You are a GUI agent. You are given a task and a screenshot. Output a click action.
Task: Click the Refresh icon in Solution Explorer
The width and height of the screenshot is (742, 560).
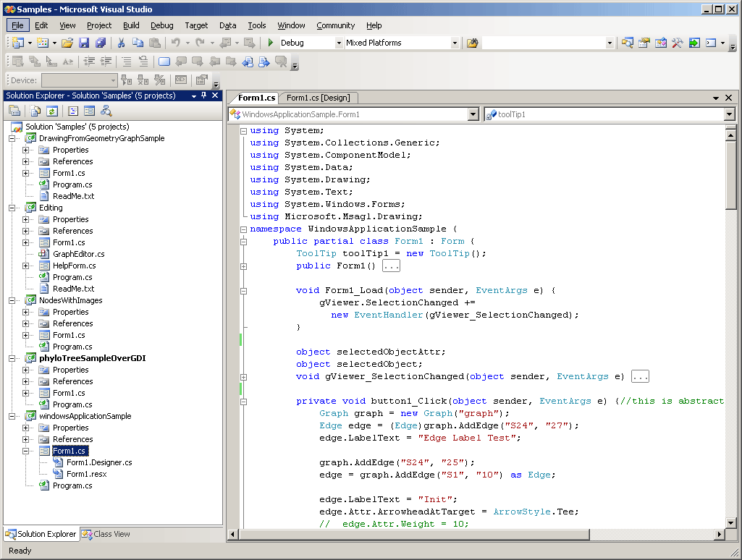52,111
